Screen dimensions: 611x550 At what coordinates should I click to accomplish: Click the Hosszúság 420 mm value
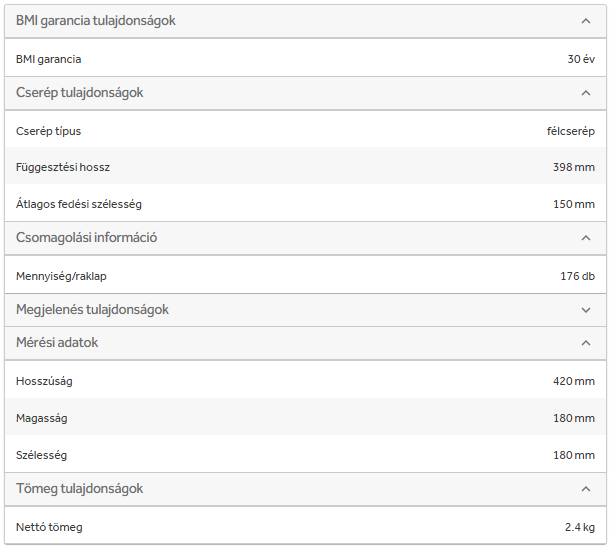coord(574,381)
